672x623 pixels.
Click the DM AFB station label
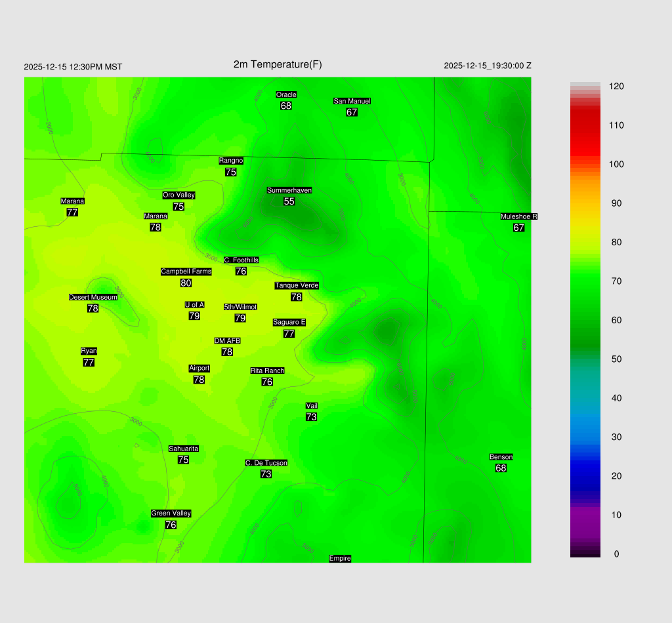click(x=227, y=340)
